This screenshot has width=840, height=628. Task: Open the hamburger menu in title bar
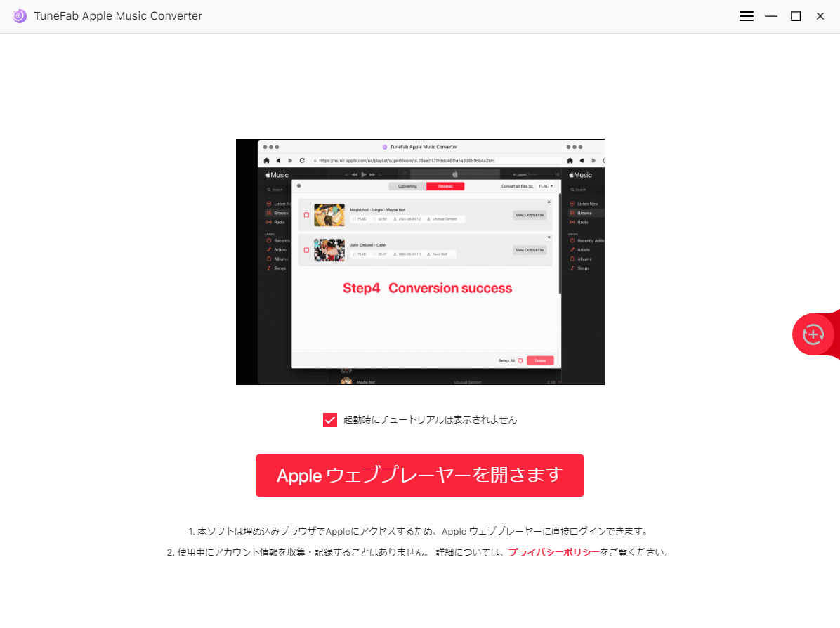747,16
